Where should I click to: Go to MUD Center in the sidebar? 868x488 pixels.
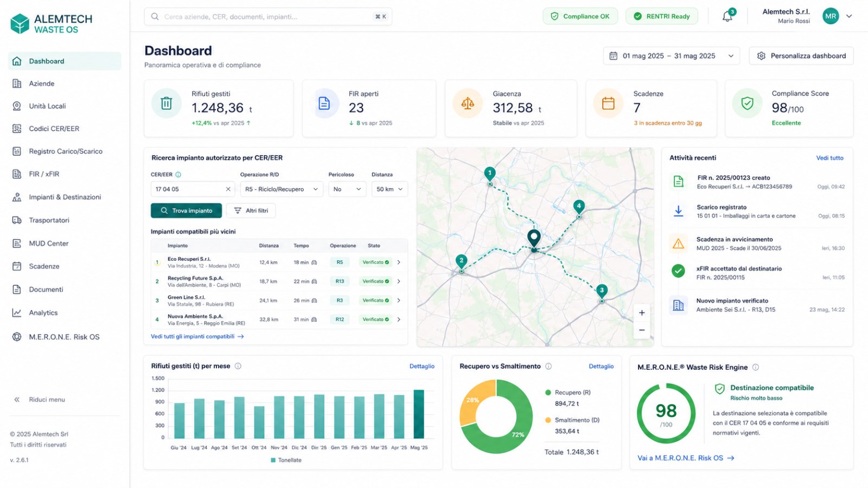tap(65, 243)
